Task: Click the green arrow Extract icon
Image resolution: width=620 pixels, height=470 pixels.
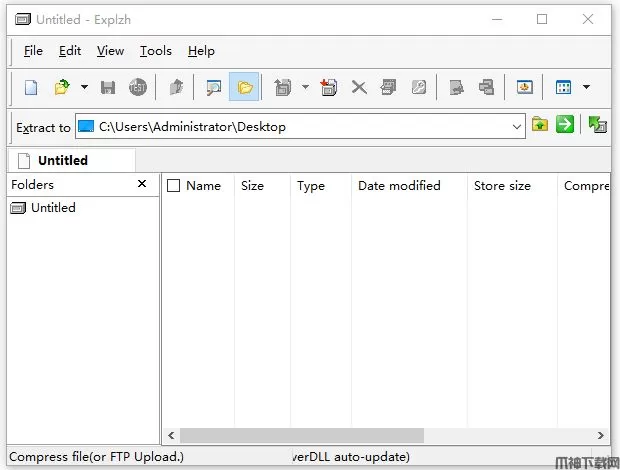Action: [x=566, y=125]
